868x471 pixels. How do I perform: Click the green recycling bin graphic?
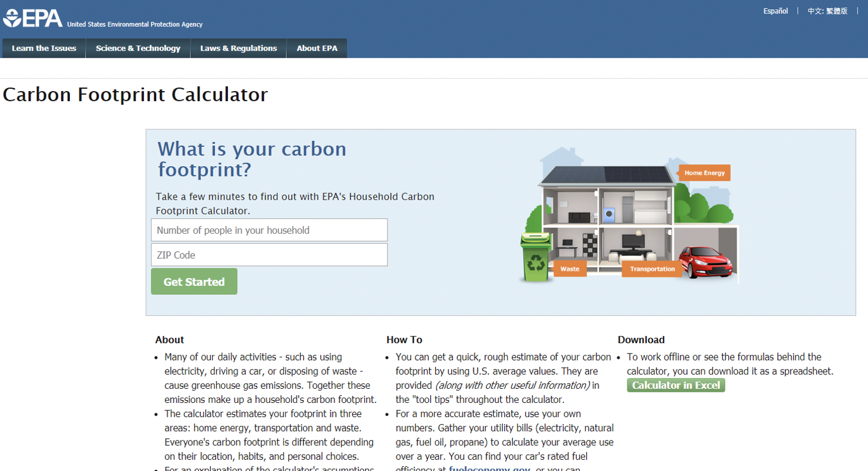[535, 257]
